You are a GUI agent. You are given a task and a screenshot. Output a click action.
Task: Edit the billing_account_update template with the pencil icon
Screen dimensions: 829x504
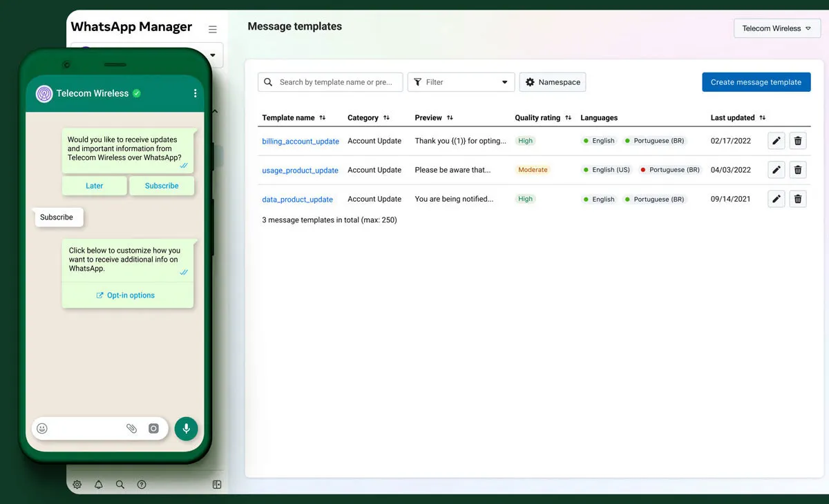[776, 140]
